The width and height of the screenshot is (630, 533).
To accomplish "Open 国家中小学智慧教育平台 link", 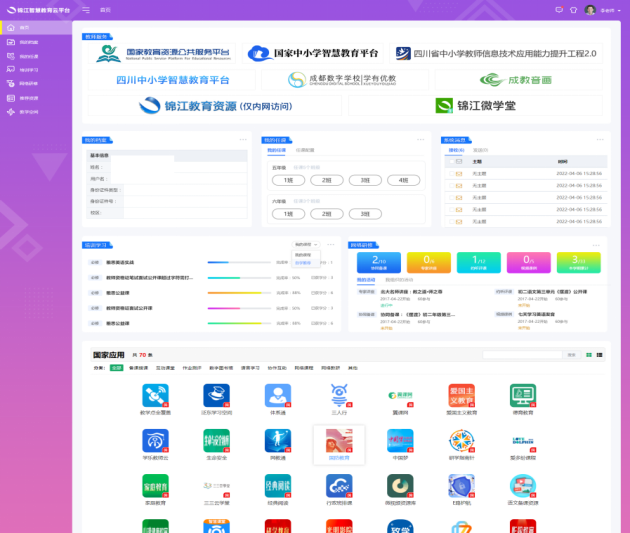I will click(x=313, y=53).
